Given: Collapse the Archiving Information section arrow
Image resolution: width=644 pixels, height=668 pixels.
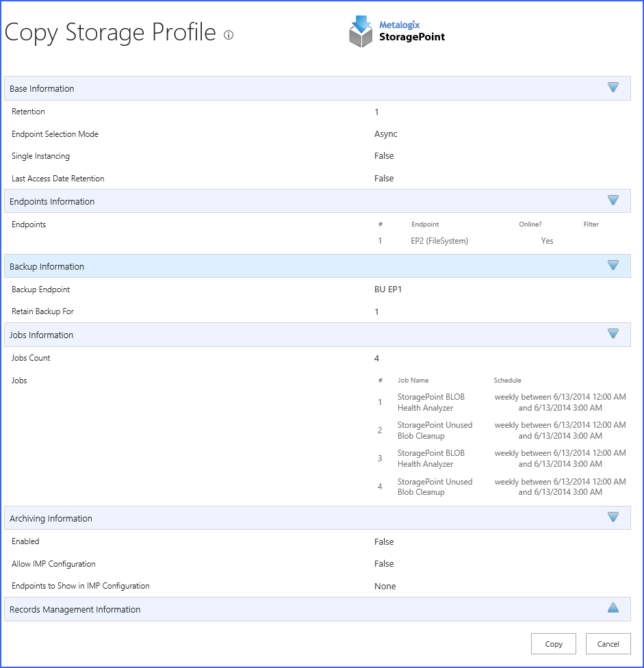Looking at the screenshot, I should pos(613,517).
